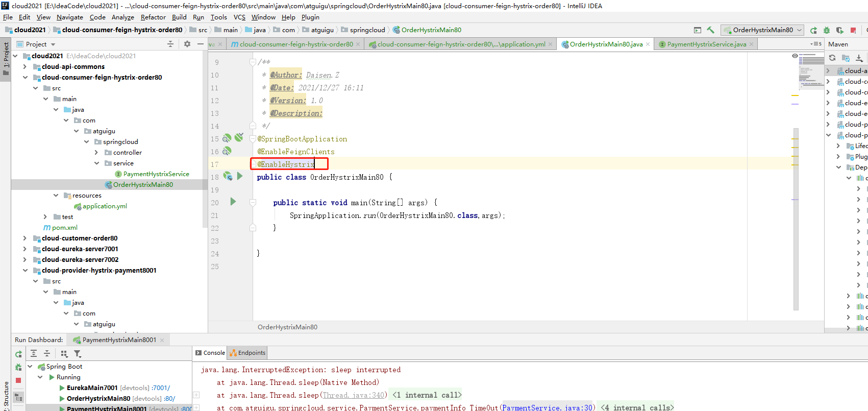The height and width of the screenshot is (411, 868).
Task: Expand <1 internal call> fold
Action: click(427, 395)
